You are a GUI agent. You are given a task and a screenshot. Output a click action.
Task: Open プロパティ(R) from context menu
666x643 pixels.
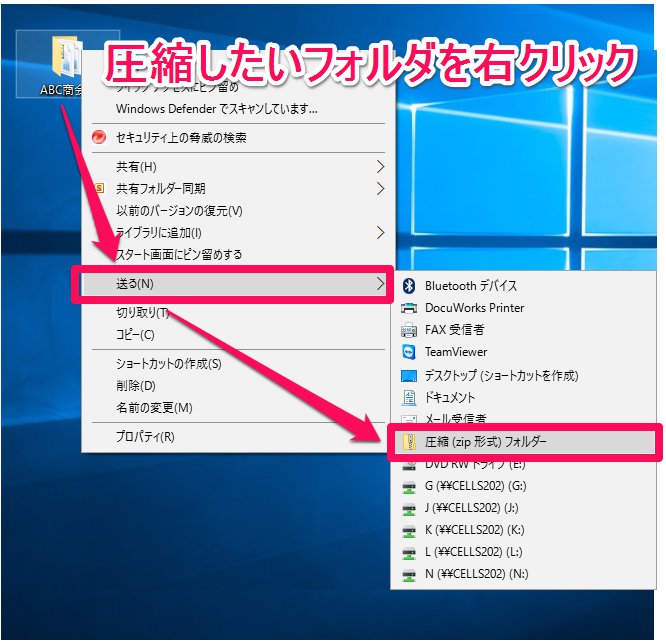click(x=146, y=436)
